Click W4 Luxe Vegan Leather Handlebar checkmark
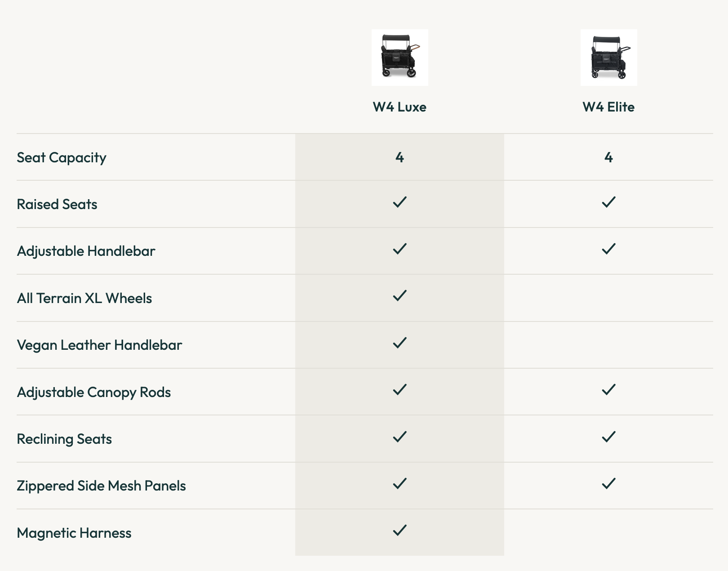Image resolution: width=728 pixels, height=571 pixels. (x=400, y=343)
